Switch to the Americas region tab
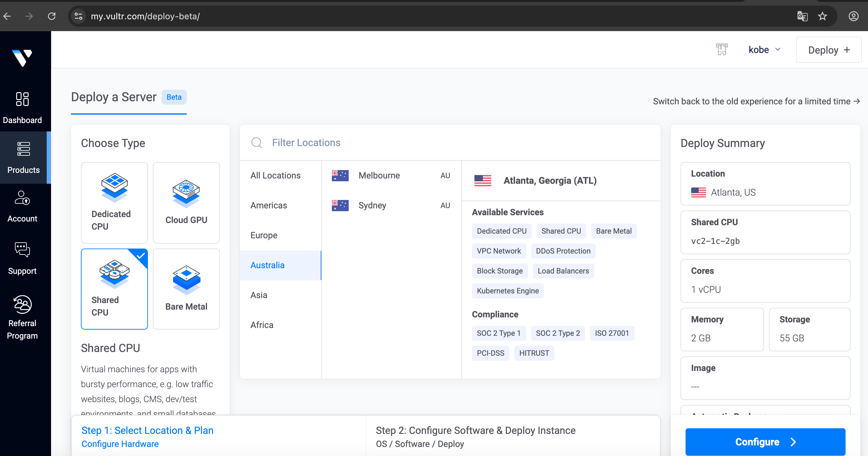 pos(269,205)
